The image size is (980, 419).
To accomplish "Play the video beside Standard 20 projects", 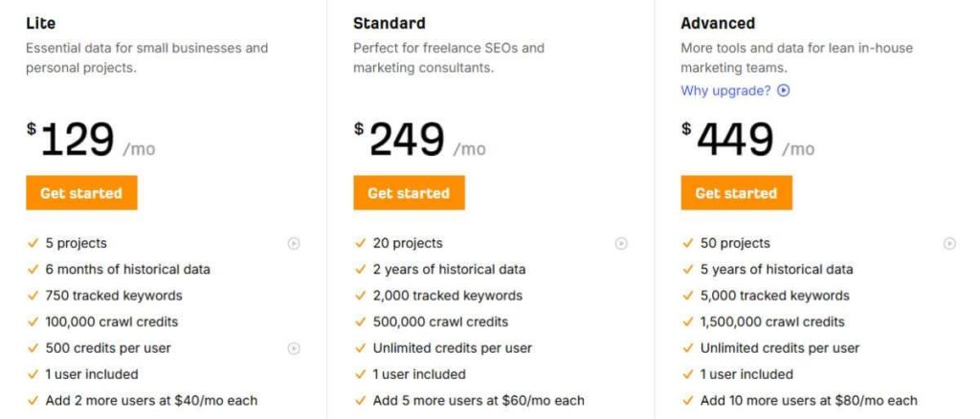I will [x=621, y=244].
